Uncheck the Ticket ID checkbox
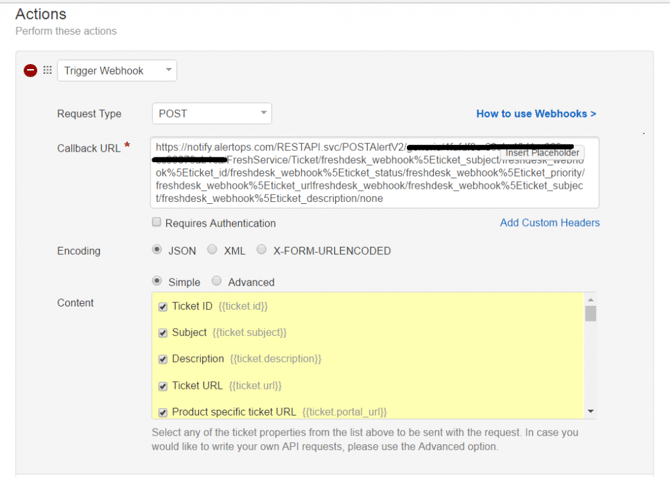 [163, 307]
